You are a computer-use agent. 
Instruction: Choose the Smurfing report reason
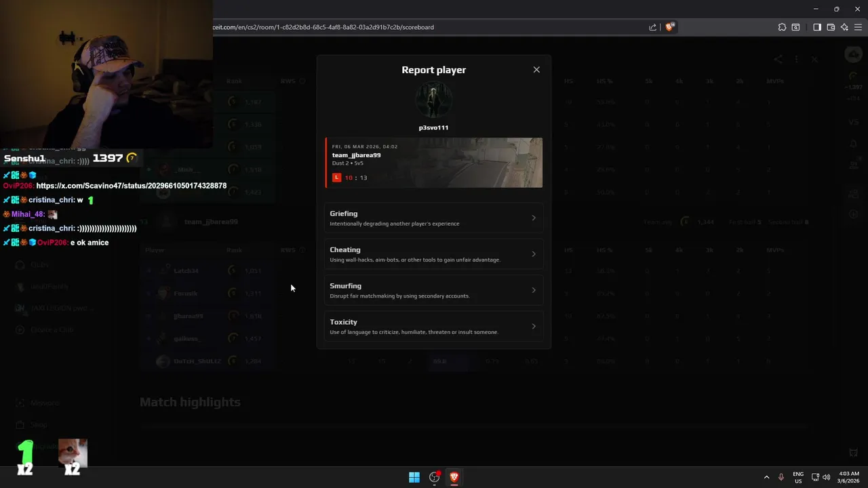point(434,290)
